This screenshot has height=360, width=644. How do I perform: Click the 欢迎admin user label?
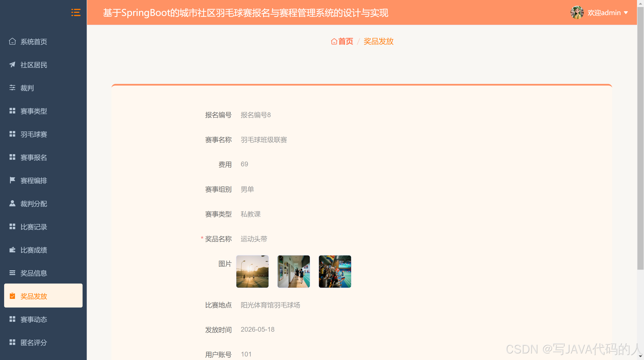point(604,13)
